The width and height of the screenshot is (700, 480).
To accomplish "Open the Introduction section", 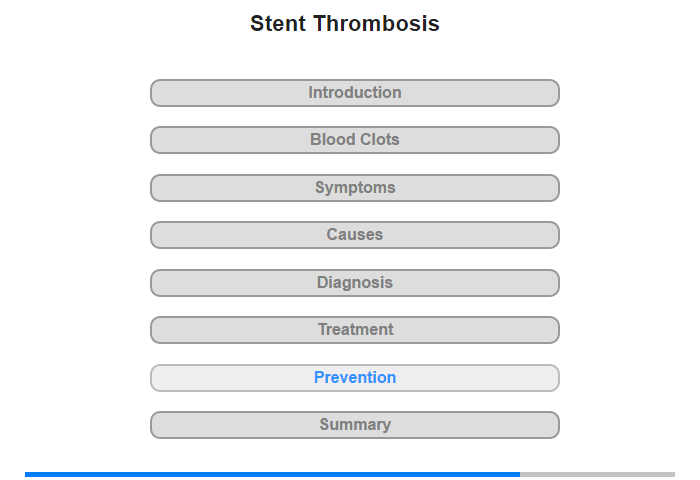I will click(354, 93).
